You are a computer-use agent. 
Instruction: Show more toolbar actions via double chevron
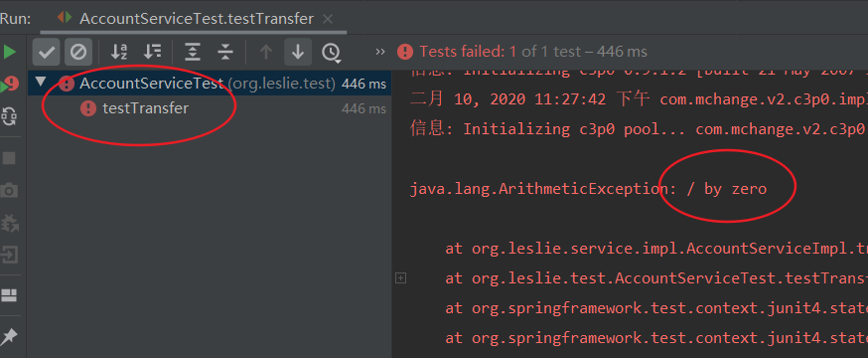tap(380, 52)
